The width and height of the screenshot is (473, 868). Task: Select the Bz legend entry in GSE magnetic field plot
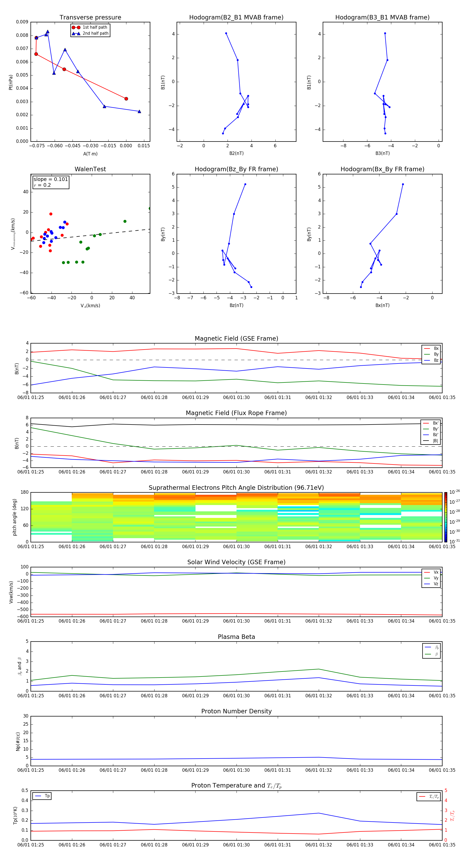pyautogui.click(x=431, y=360)
